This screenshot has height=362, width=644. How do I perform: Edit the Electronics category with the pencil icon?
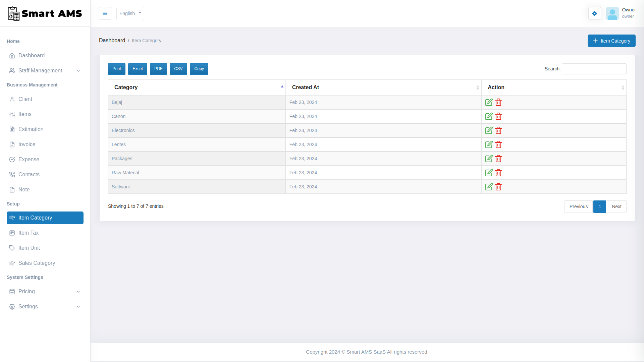click(489, 130)
